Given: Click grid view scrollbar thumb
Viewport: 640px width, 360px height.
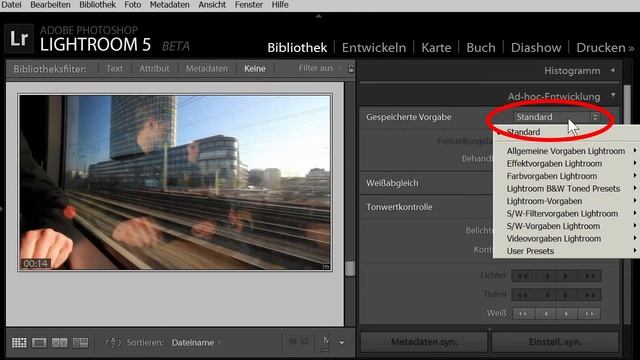Looking at the screenshot, I should click(350, 269).
